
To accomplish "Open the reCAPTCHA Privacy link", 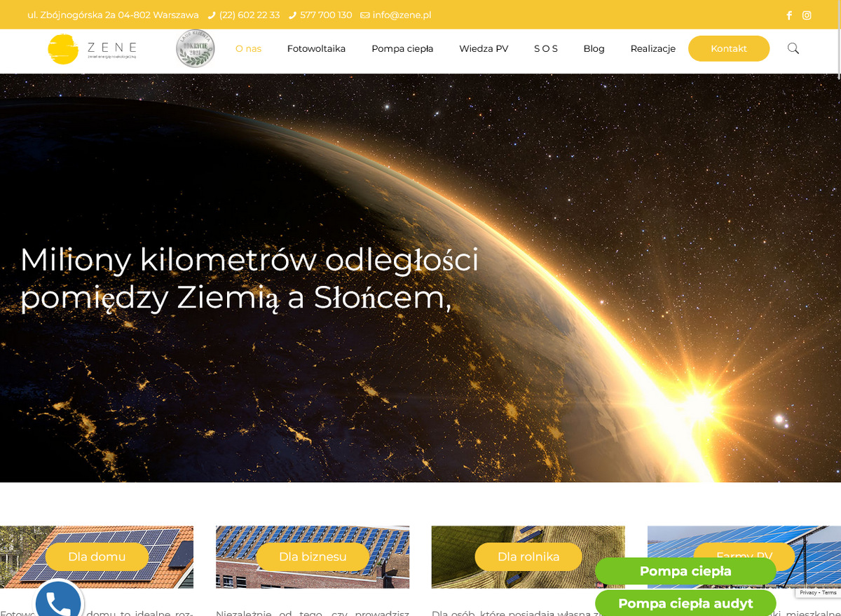I will click(x=808, y=593).
